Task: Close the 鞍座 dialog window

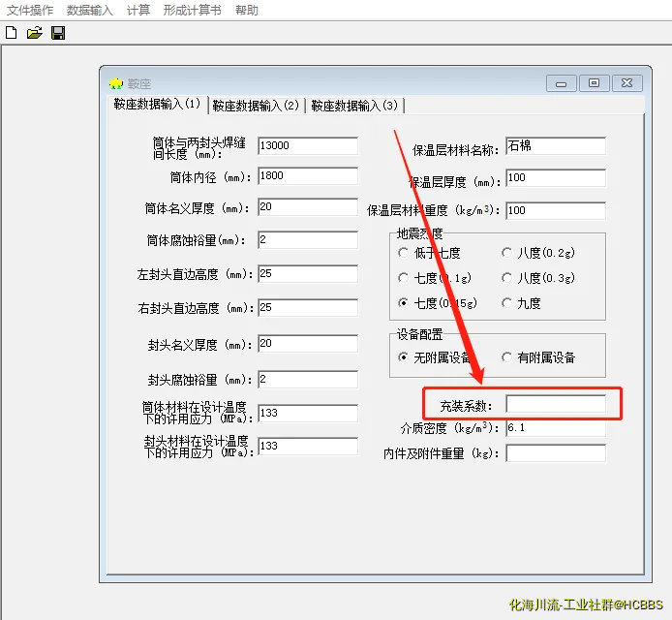Action: [x=627, y=83]
